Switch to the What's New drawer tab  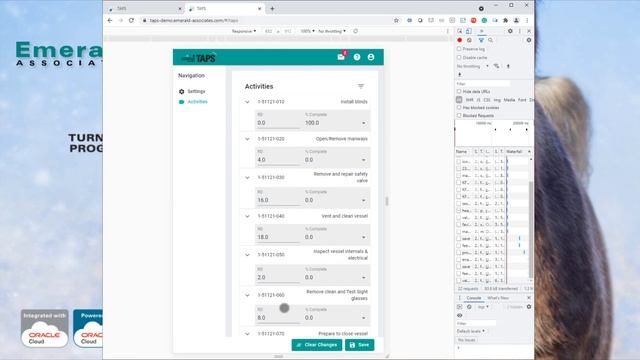point(498,298)
